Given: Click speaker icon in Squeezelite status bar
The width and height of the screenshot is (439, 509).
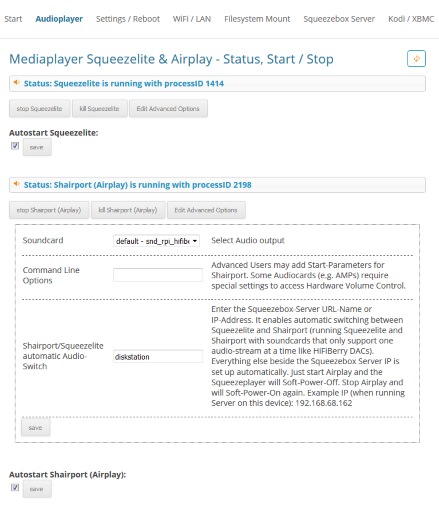Looking at the screenshot, I should (16, 83).
